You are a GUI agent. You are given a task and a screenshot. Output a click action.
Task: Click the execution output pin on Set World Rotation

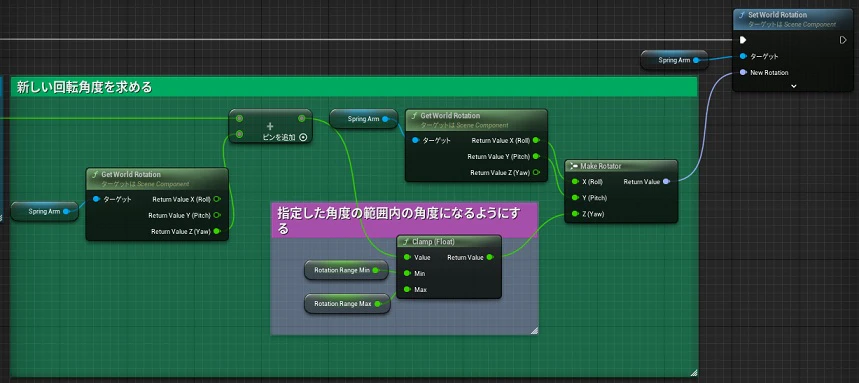click(x=843, y=40)
